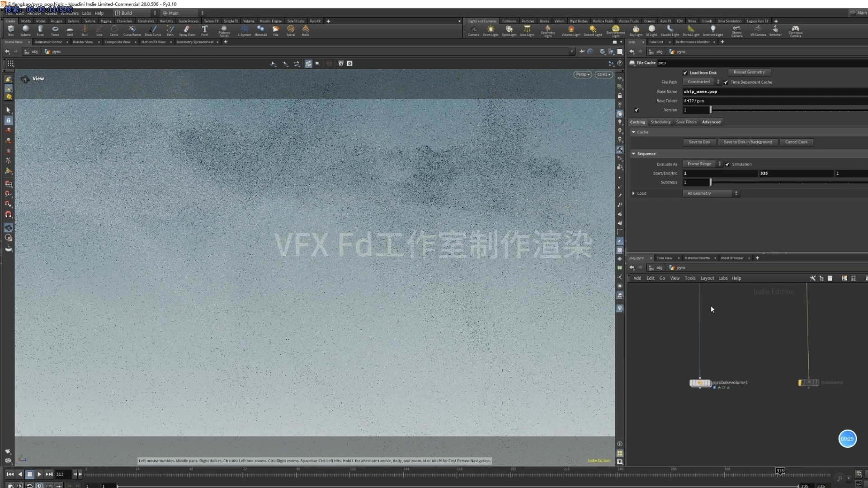Select the Sphere shelf tool
Image resolution: width=868 pixels, height=488 pixels.
coord(25,30)
